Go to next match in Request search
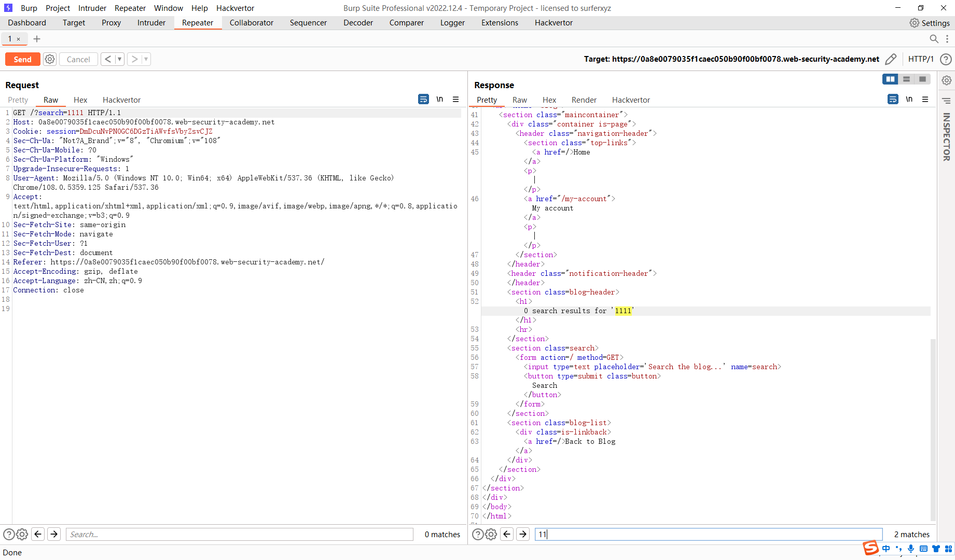The width and height of the screenshot is (955, 560). coord(54,534)
